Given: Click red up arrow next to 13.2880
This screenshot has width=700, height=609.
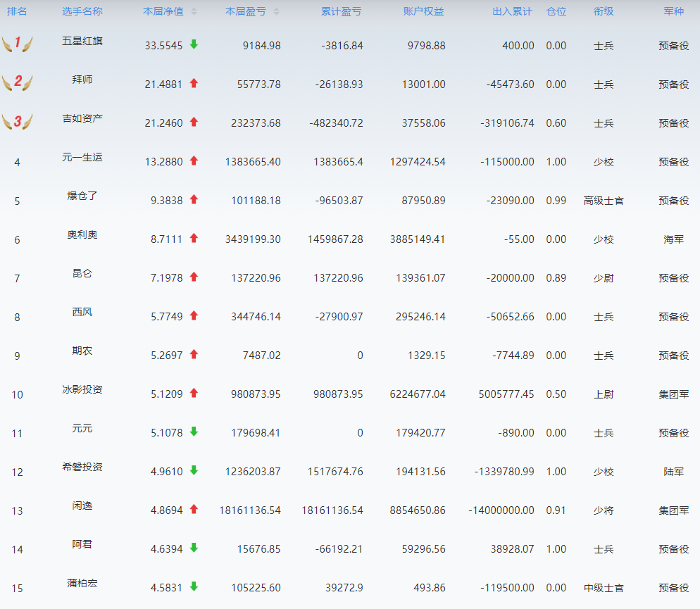Looking at the screenshot, I should point(194,161).
